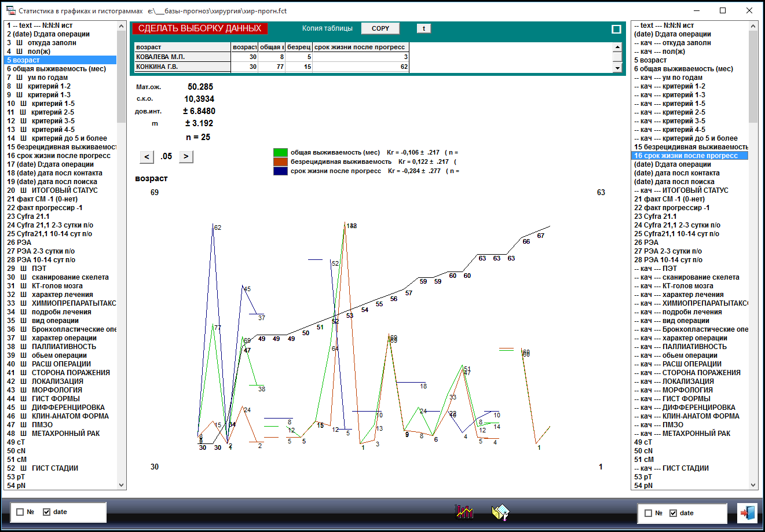Select '6 общая выживаемость (мес)' in left list
Screen dimensions: 765x532
57,69
